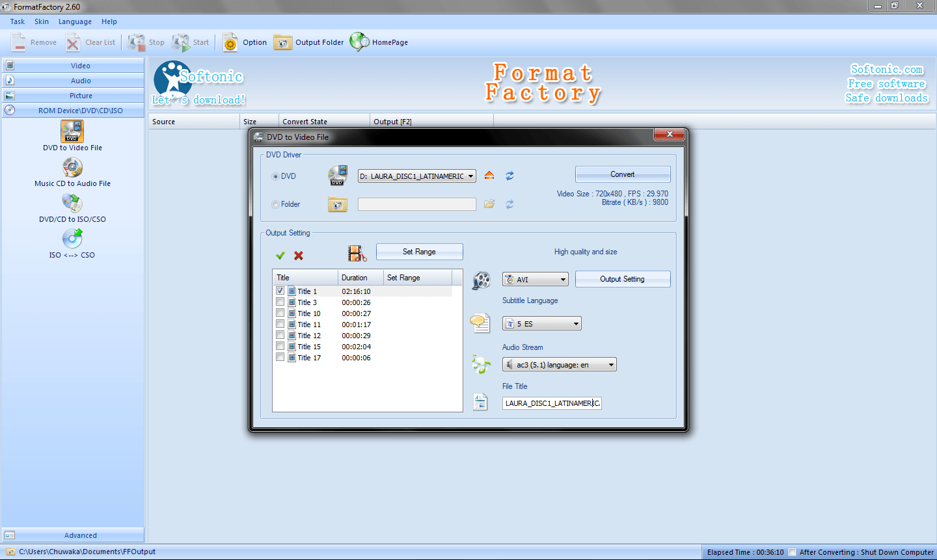The height and width of the screenshot is (560, 937).
Task: Click the File Title input field
Action: (x=552, y=403)
